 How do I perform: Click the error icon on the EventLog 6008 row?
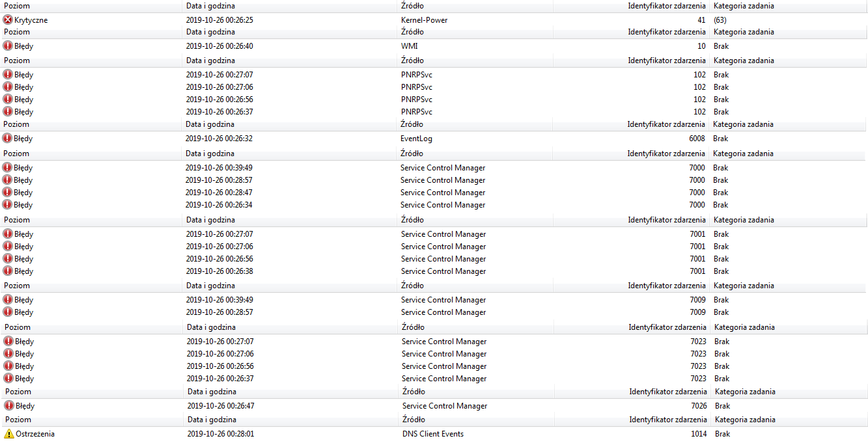tap(8, 139)
